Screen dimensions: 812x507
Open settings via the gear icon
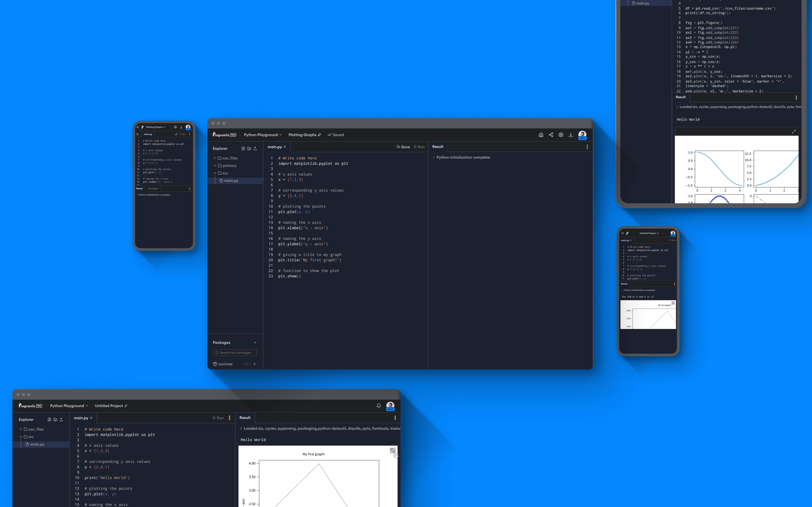pos(561,134)
